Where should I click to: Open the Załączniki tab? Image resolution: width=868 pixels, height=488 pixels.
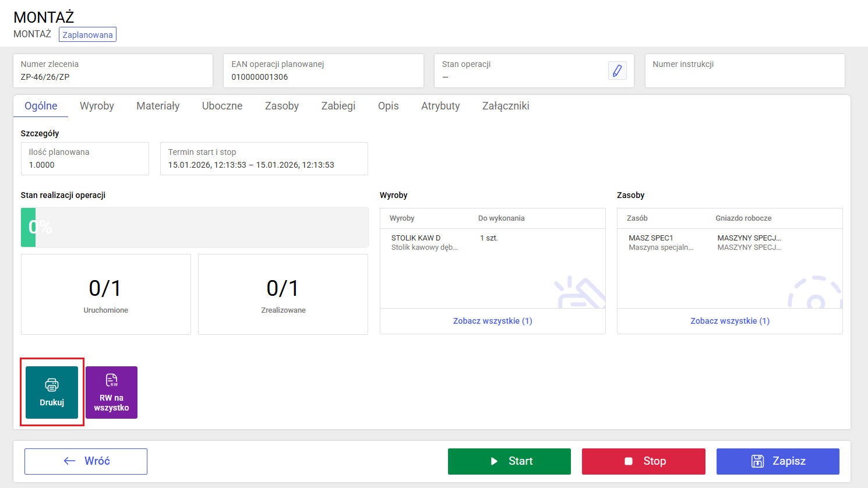click(506, 106)
